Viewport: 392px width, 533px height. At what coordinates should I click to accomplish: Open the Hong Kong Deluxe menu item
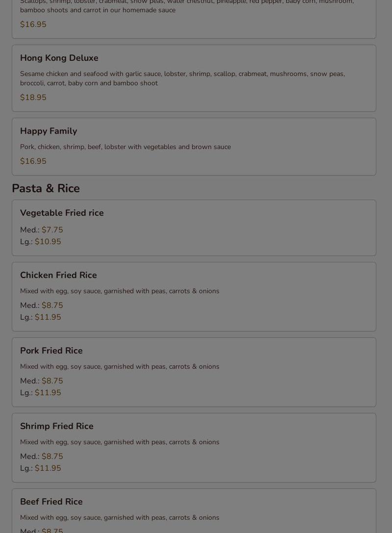pos(194,78)
